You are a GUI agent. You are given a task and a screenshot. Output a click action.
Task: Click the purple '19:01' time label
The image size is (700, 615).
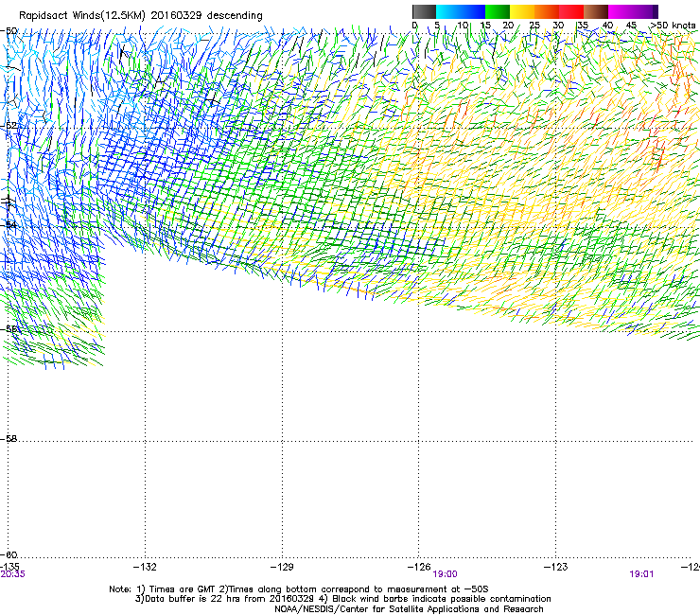pos(641,574)
